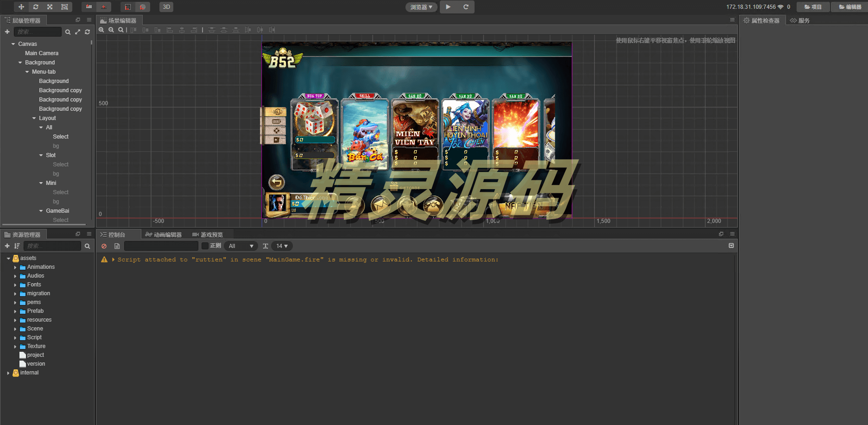Viewport: 868px width, 425px height.
Task: Refresh the preview with reload button
Action: tap(466, 7)
